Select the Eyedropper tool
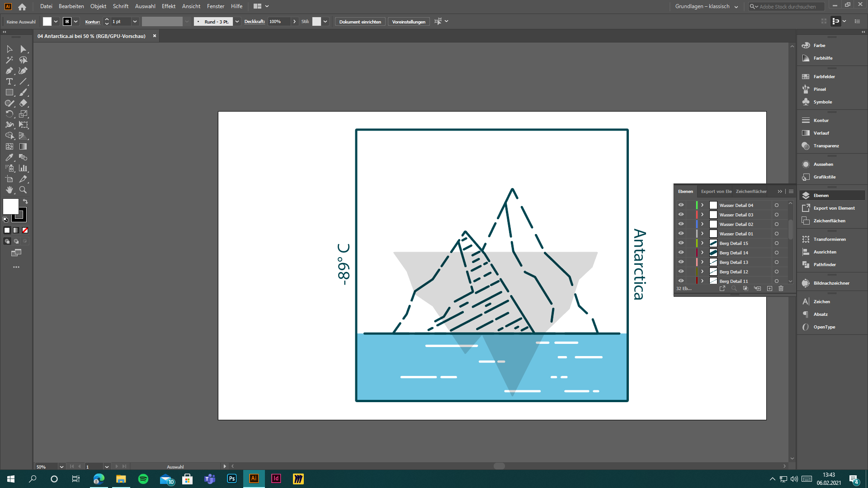This screenshot has height=488, width=868. 9,157
